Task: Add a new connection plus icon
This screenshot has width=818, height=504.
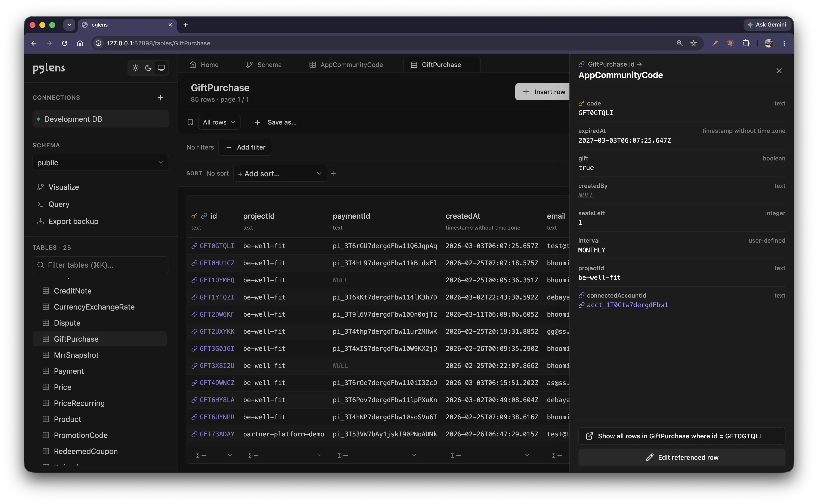Action: click(160, 98)
